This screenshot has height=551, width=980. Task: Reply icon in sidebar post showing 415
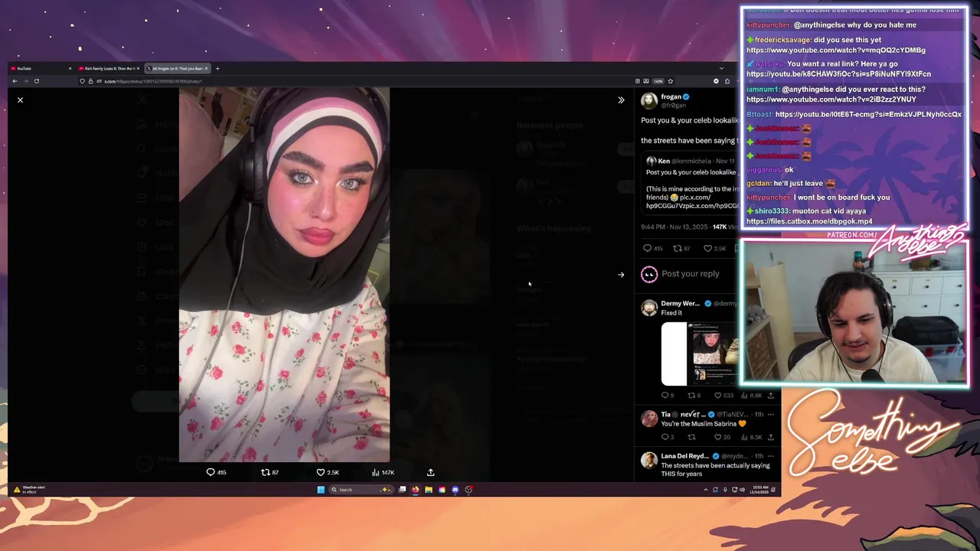click(x=647, y=248)
